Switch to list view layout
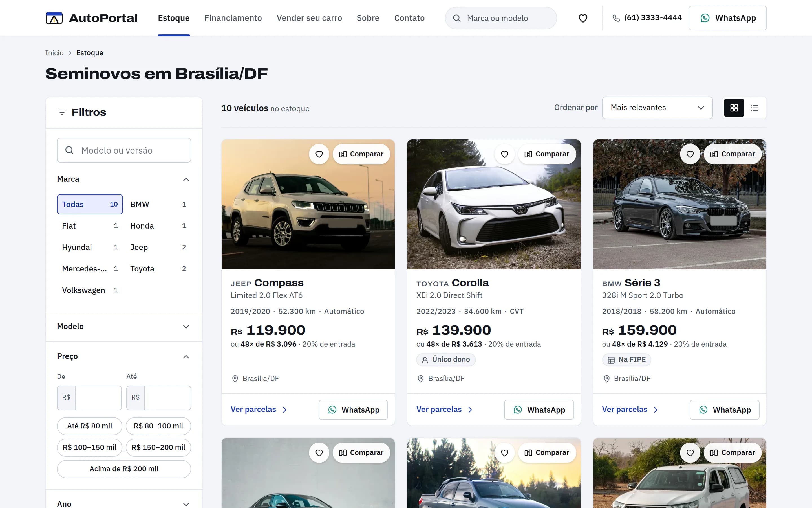Screen dimensions: 812x508 pyautogui.click(x=754, y=108)
